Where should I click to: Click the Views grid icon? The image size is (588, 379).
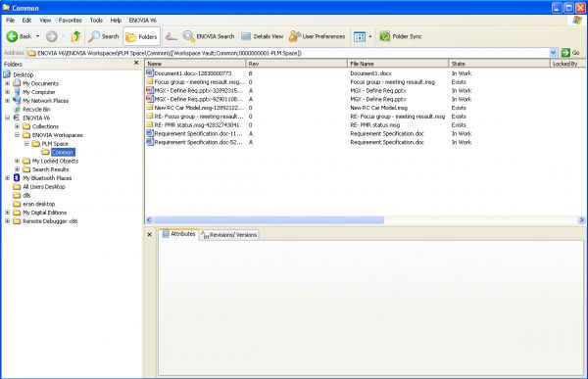point(360,36)
